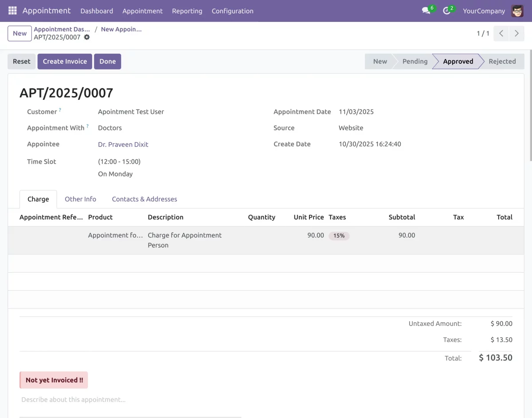Open the Configuration menu
Image resolution: width=532 pixels, height=418 pixels.
pyautogui.click(x=232, y=11)
